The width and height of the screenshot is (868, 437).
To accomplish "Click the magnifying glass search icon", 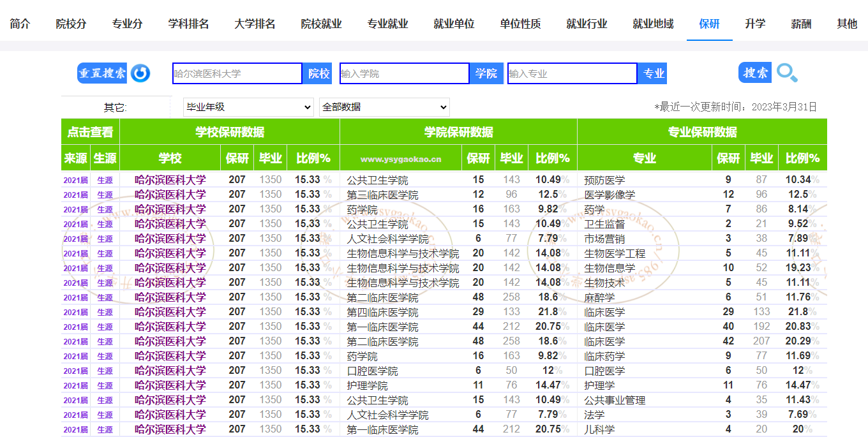I will [787, 73].
